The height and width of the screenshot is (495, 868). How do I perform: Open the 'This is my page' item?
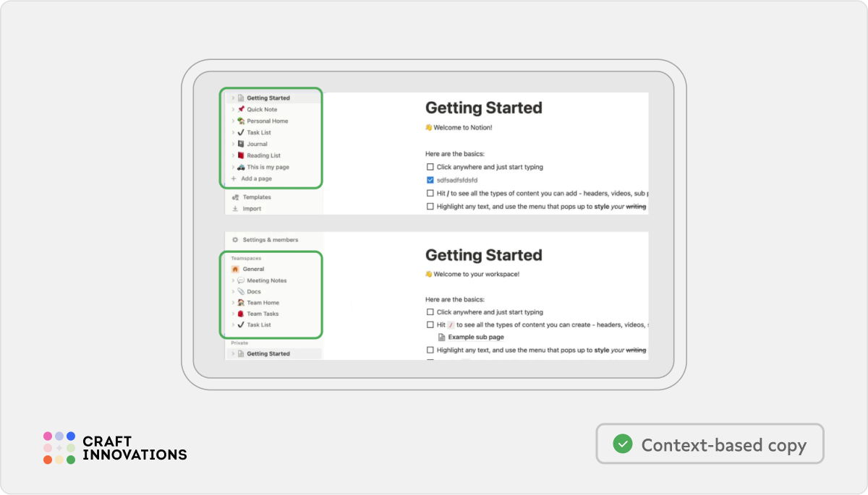tap(268, 167)
